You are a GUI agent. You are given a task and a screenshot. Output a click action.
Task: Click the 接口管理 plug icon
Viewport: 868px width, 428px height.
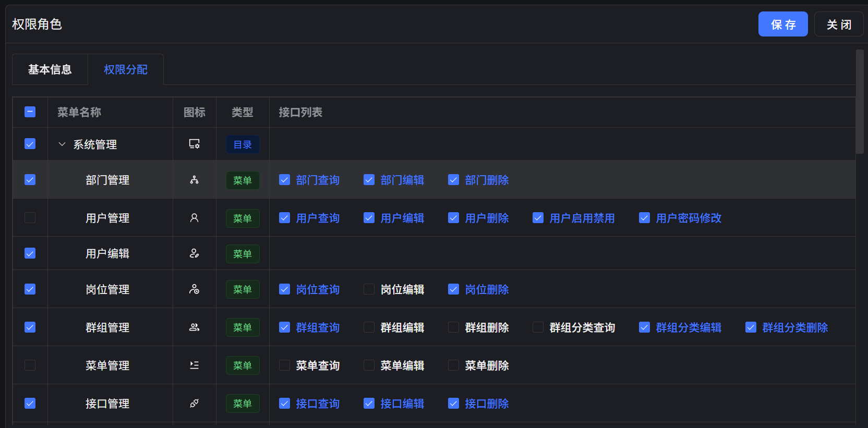[x=194, y=403]
